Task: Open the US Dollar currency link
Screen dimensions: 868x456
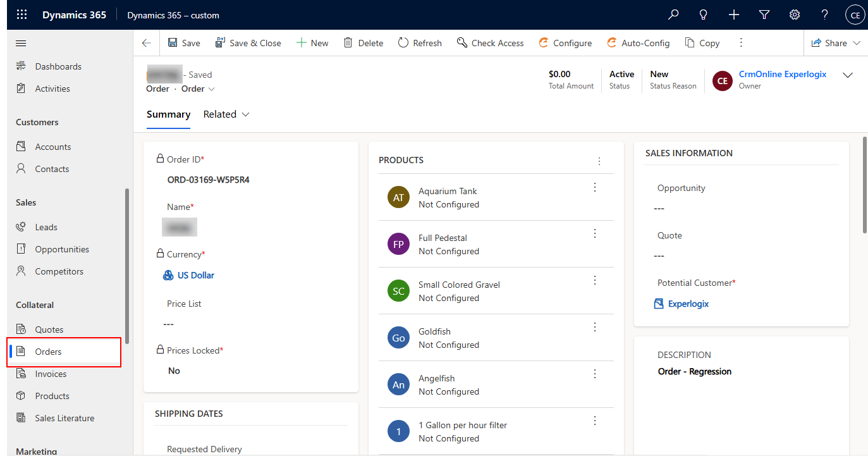Action: coord(195,275)
